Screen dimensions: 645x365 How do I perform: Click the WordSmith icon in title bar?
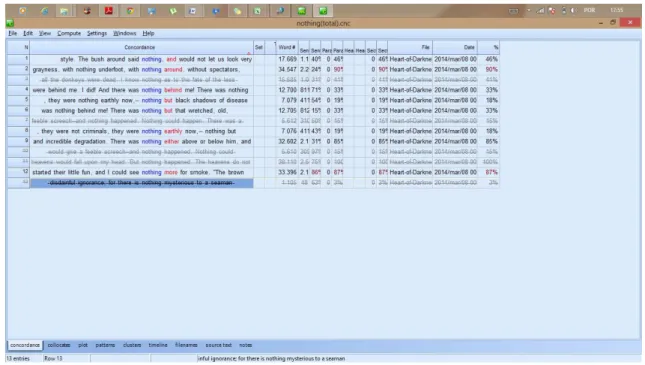click(10, 23)
